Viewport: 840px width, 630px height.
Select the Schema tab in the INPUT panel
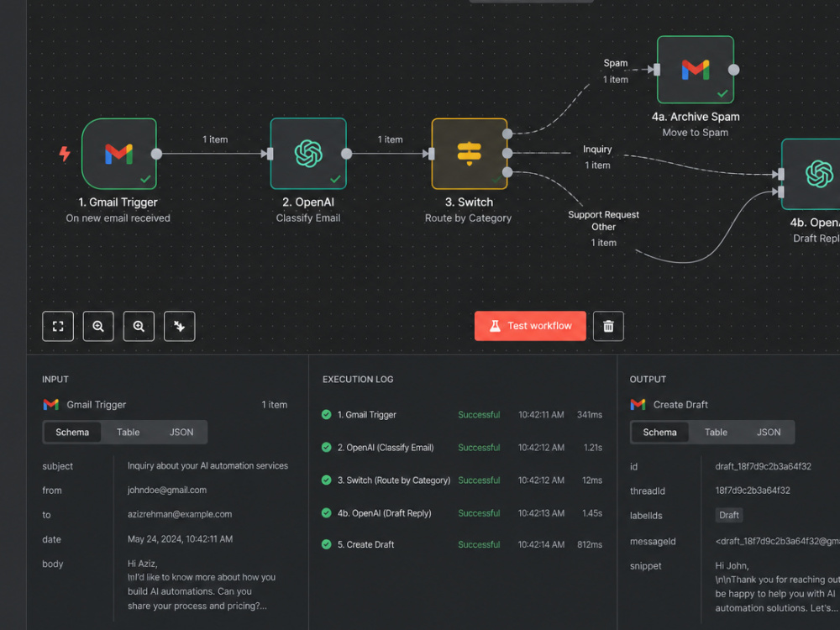(x=72, y=433)
